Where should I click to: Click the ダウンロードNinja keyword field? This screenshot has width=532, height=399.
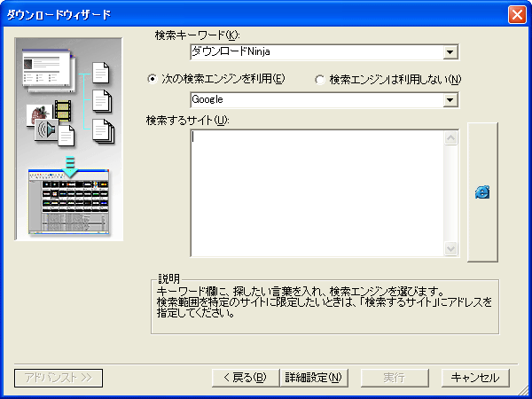click(x=317, y=52)
